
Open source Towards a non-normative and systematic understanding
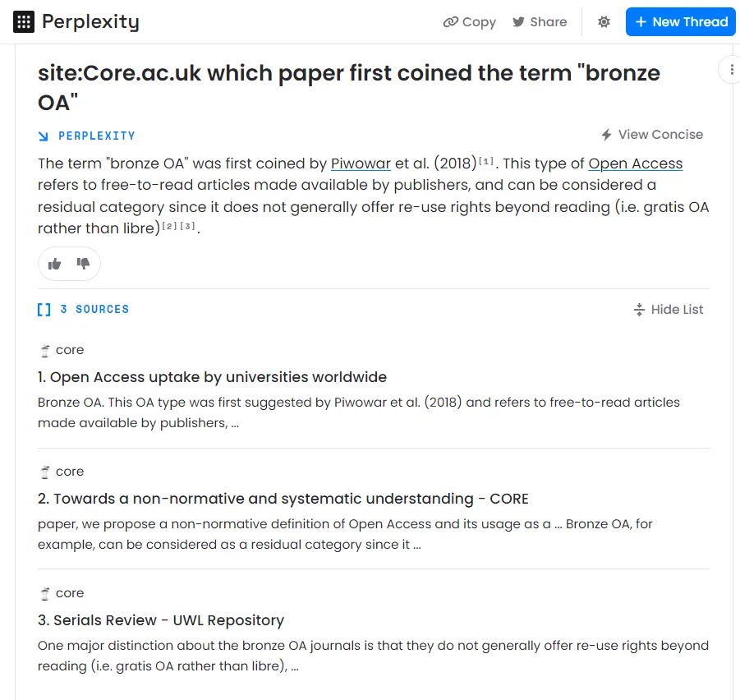[x=283, y=499]
